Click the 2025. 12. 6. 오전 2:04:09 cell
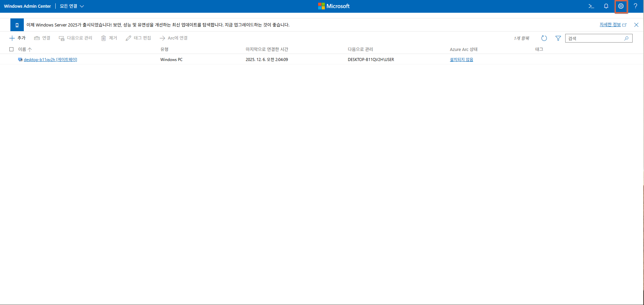Image resolution: width=644 pixels, height=305 pixels. 267,60
